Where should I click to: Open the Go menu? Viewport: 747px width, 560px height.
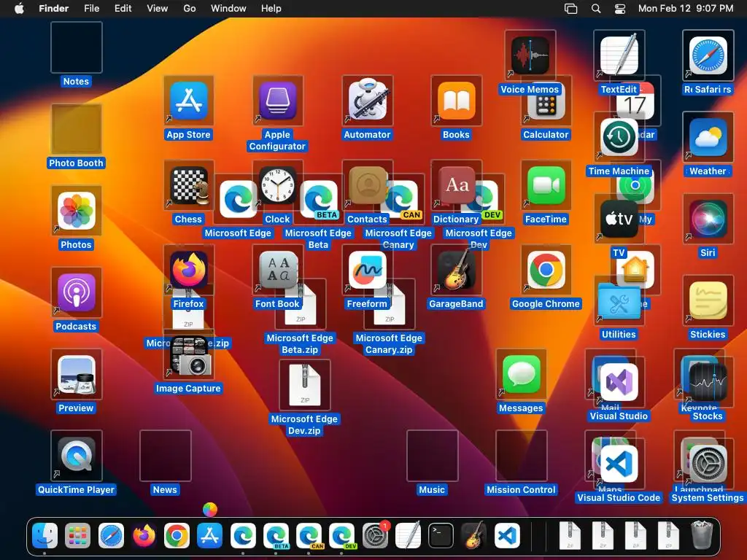click(190, 8)
